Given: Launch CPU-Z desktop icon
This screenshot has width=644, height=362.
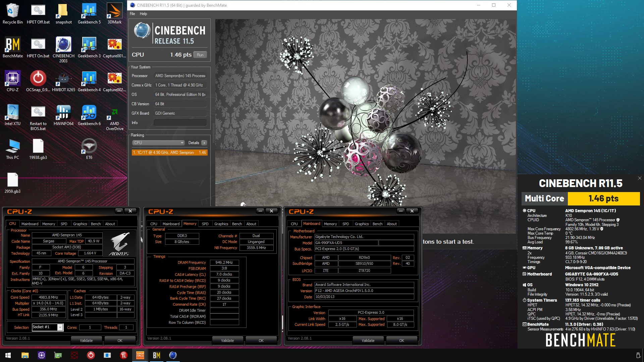Looking at the screenshot, I should point(13,81).
